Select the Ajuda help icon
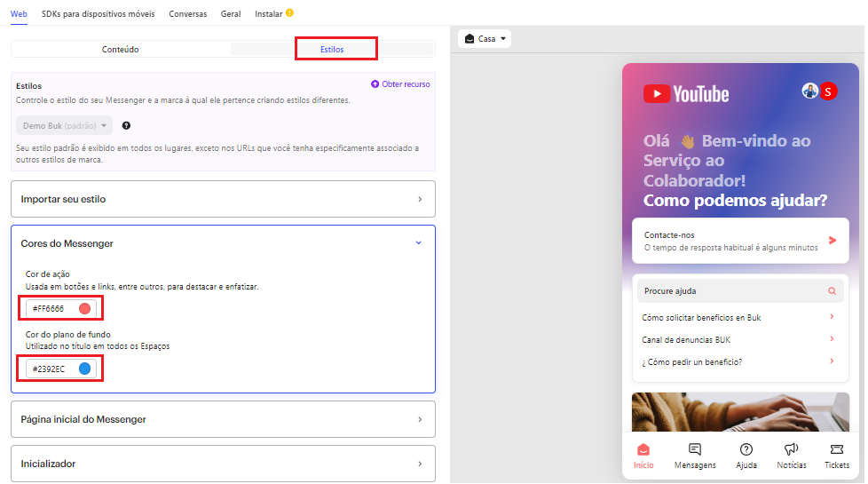868x484 pixels. click(746, 450)
